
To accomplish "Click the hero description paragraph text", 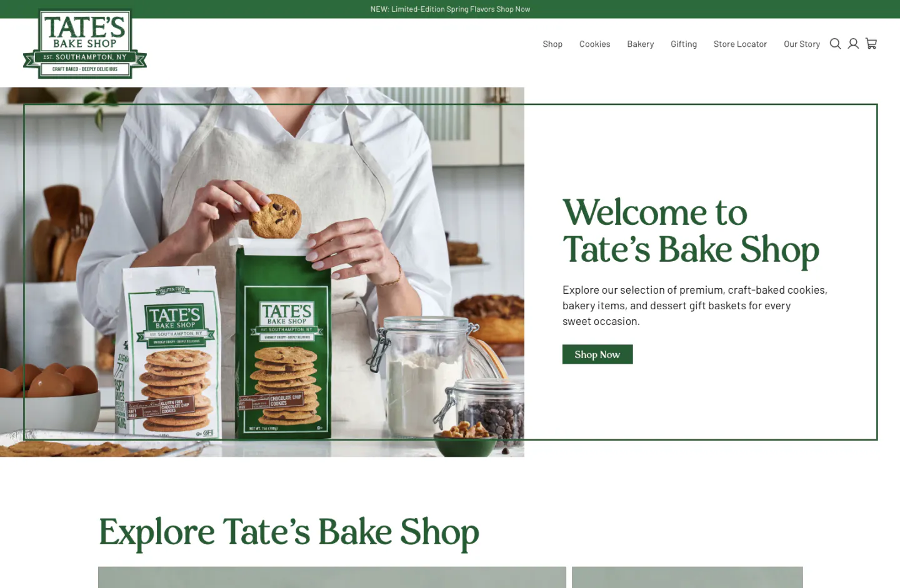I will pyautogui.click(x=695, y=306).
